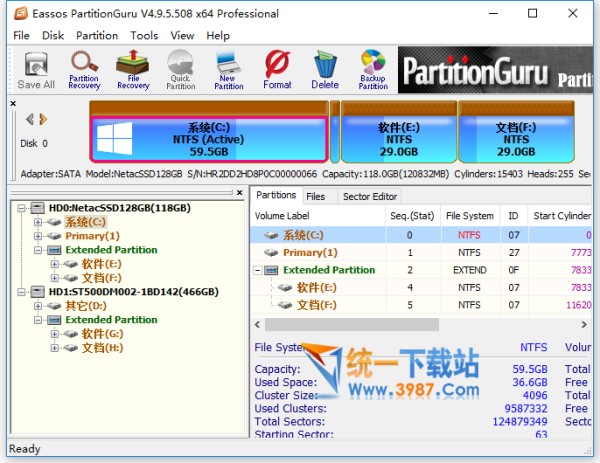Click the scroll left arrow of partitions table
Screen dimensions: 600x463
click(258, 324)
